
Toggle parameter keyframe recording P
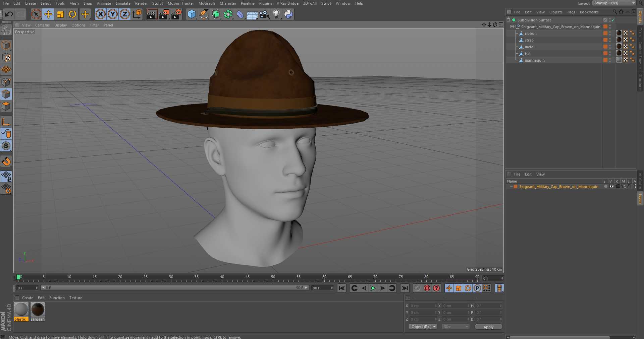pyautogui.click(x=477, y=288)
